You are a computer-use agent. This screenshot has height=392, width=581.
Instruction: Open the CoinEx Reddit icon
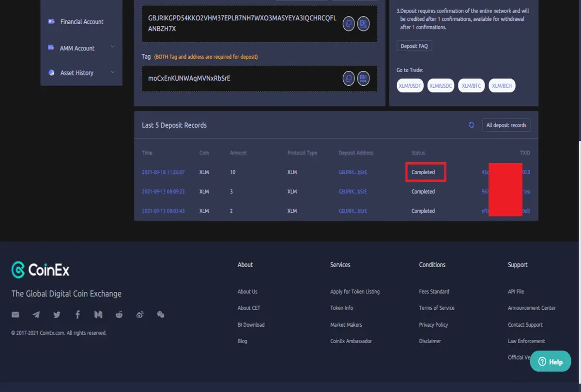[x=119, y=315]
